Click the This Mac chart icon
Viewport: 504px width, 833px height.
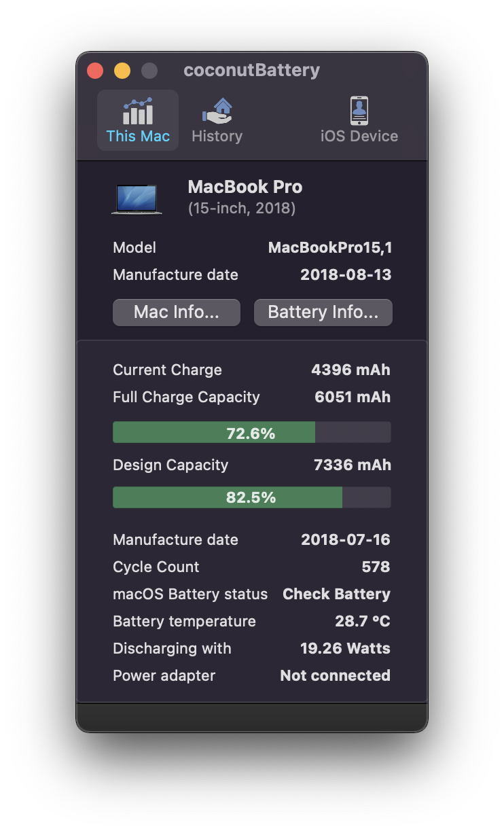tap(138, 111)
